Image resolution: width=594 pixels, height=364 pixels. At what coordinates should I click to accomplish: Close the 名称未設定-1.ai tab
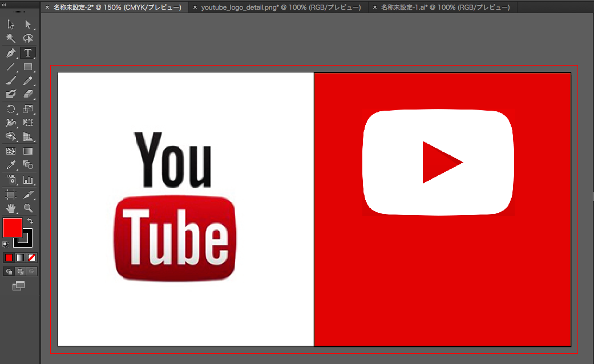[375, 7]
